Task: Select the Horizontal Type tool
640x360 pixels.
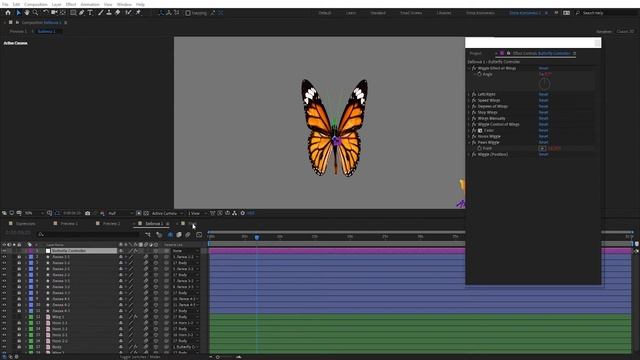Action: point(90,13)
